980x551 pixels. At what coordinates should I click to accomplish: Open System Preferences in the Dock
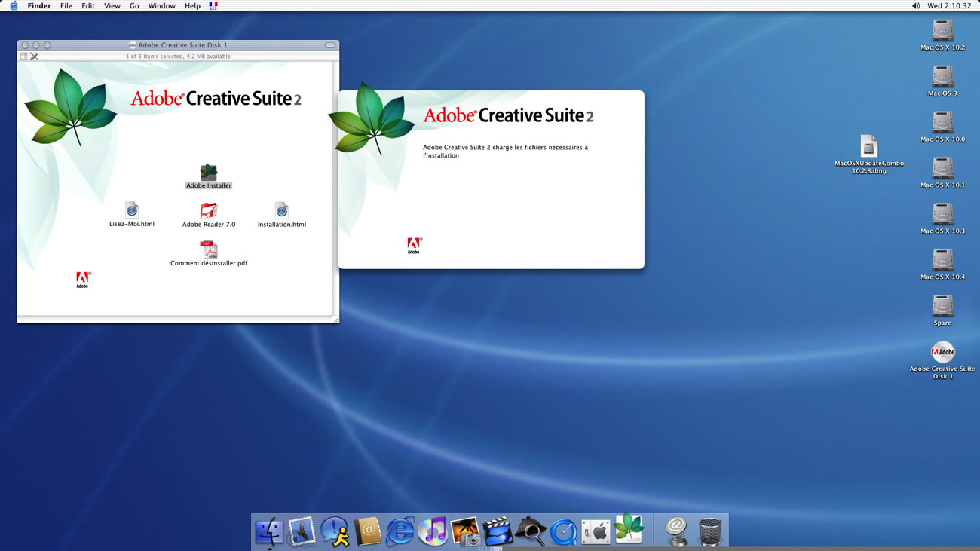pyautogui.click(x=596, y=531)
